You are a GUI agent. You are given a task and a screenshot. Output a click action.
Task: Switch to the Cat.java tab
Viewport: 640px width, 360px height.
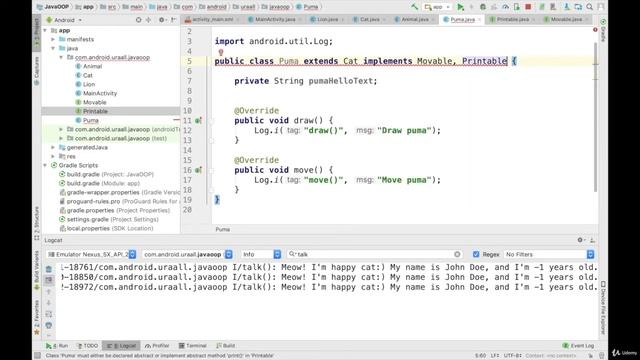pos(369,20)
